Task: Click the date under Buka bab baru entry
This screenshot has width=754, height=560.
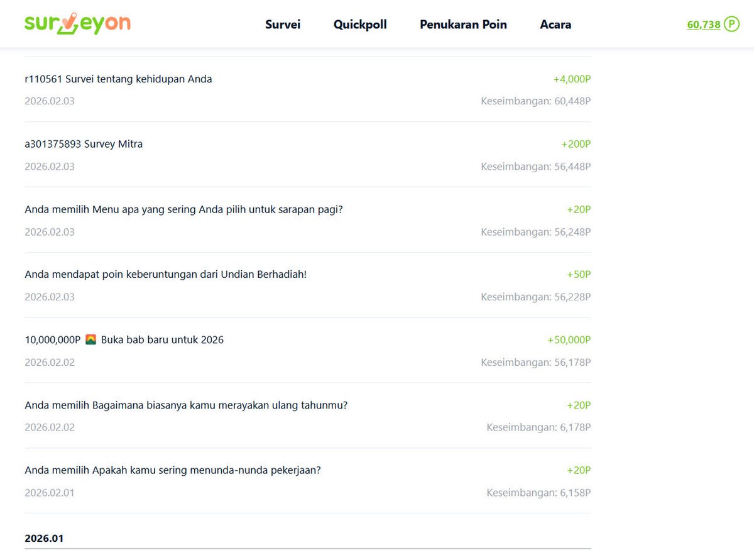Action: point(50,363)
